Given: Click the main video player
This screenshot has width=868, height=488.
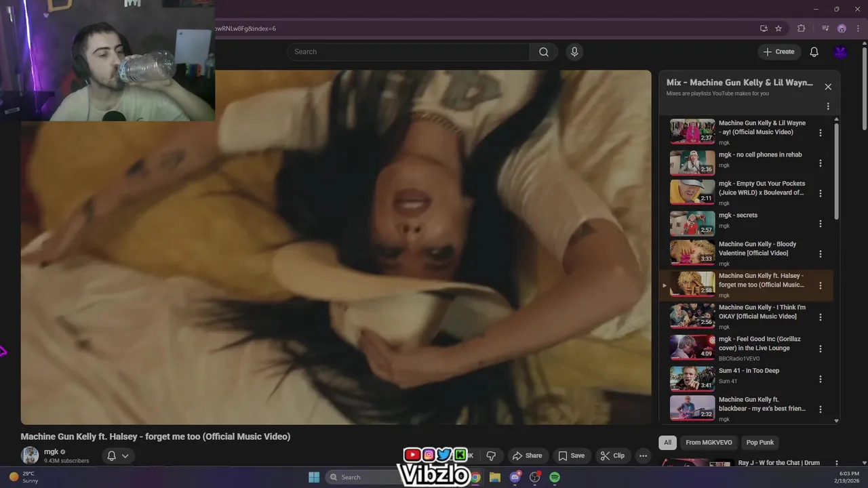Looking at the screenshot, I should (336, 247).
